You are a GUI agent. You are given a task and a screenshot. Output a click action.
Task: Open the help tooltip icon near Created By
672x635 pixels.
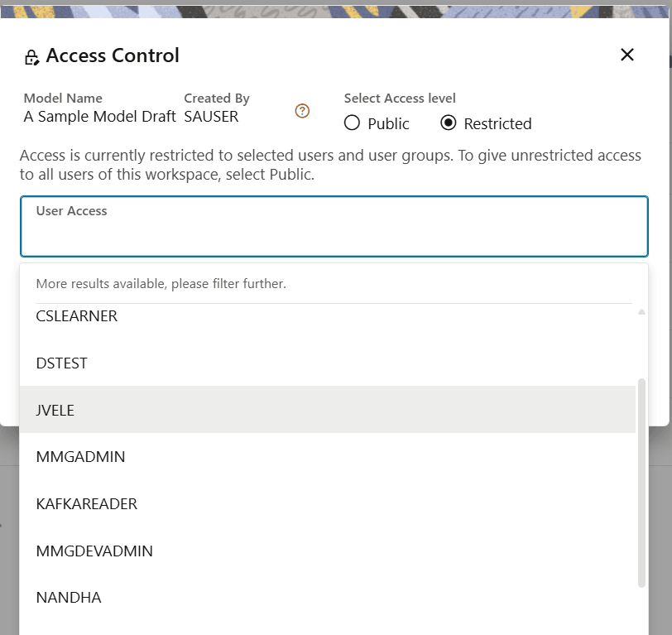302,110
